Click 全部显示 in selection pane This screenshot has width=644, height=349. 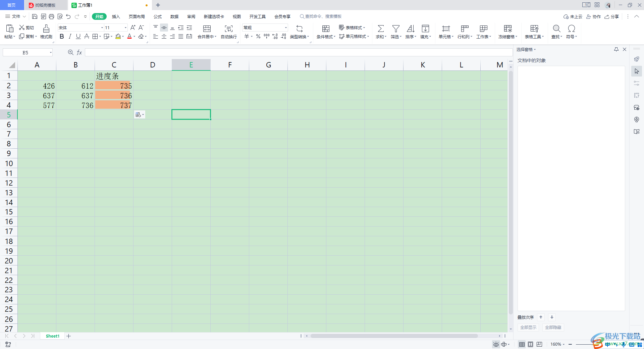click(x=528, y=328)
